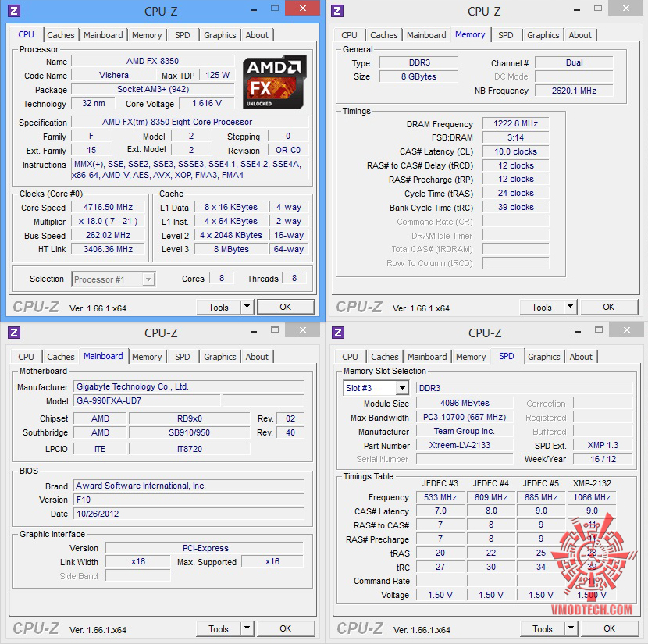Click the Bus Speed value 262.02 MHz
Viewport: 648px width, 644px height.
pos(108,235)
